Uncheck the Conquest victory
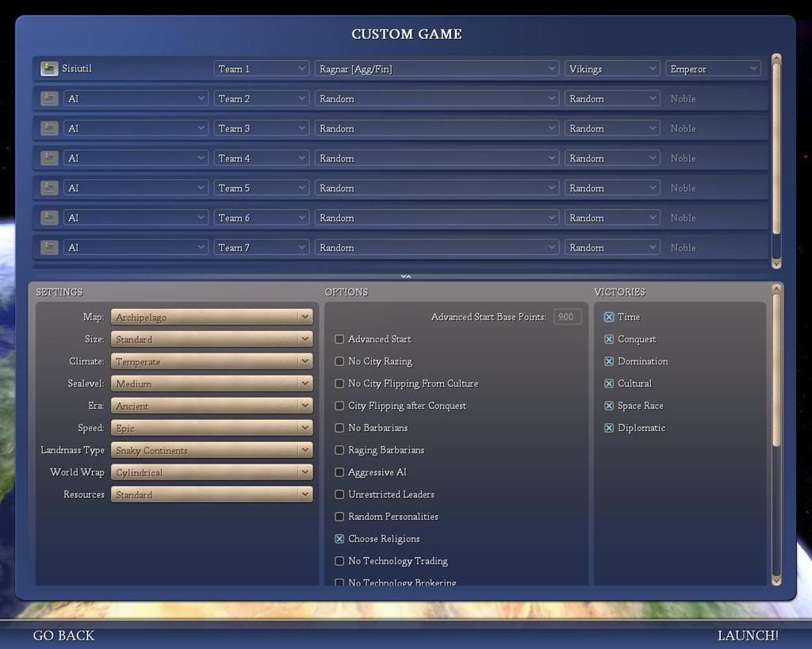This screenshot has width=812, height=649. [x=609, y=339]
